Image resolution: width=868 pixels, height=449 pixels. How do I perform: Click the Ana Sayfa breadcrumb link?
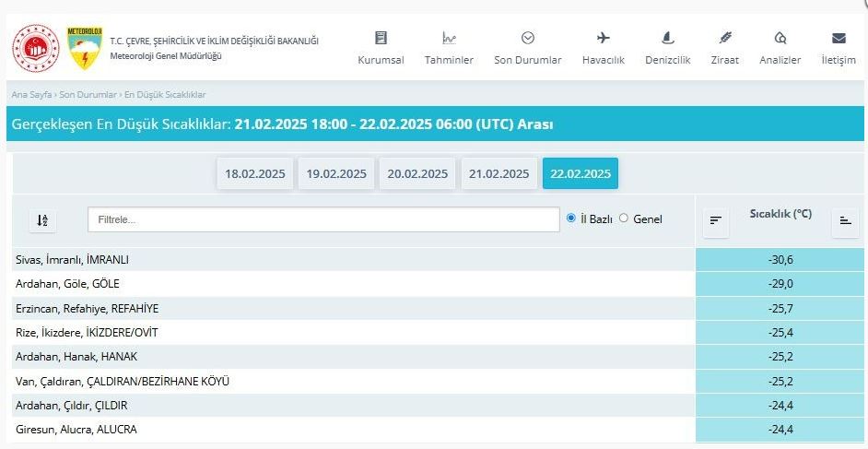click(x=30, y=95)
